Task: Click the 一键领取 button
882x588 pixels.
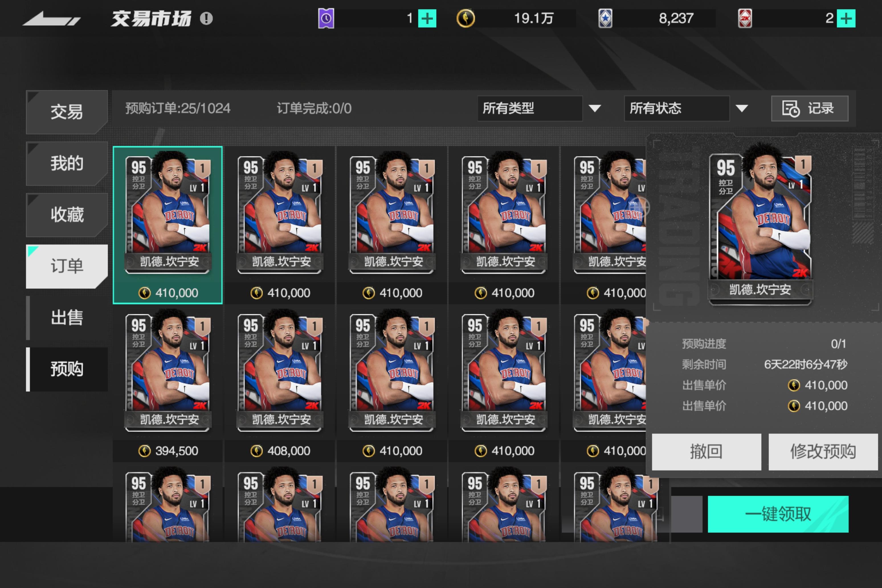Action: pyautogui.click(x=778, y=514)
